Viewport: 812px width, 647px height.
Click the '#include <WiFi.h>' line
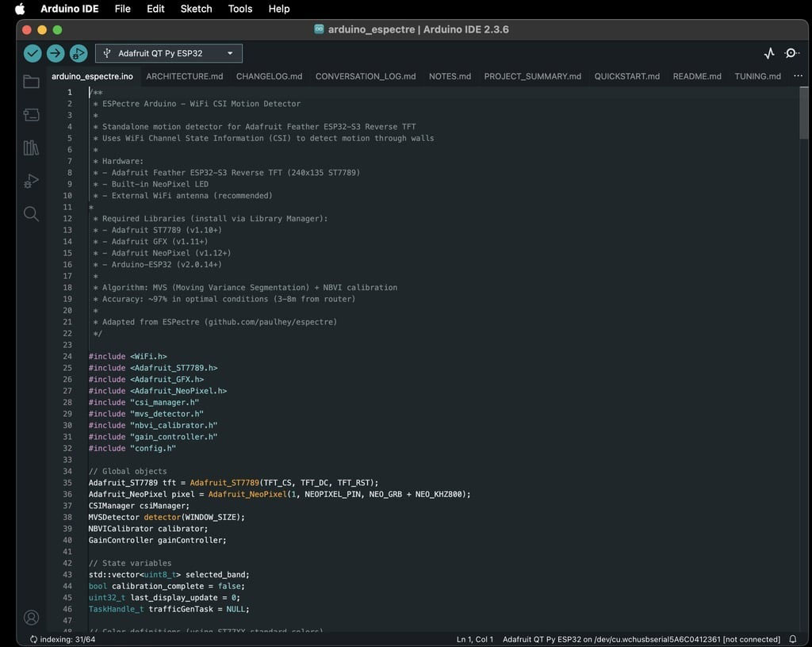click(x=128, y=356)
